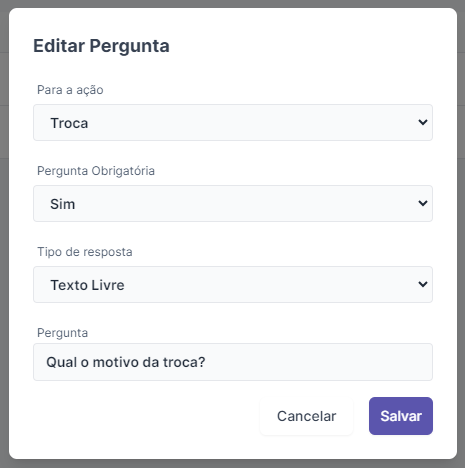Viewport: 465px width, 468px height.
Task: Focus the Pergunta text input field
Action: (233, 362)
